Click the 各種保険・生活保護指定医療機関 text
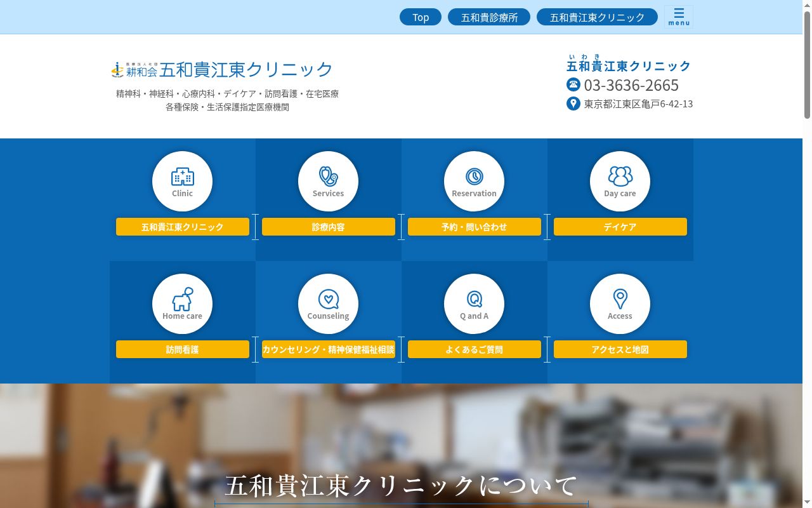The height and width of the screenshot is (508, 812). point(227,107)
